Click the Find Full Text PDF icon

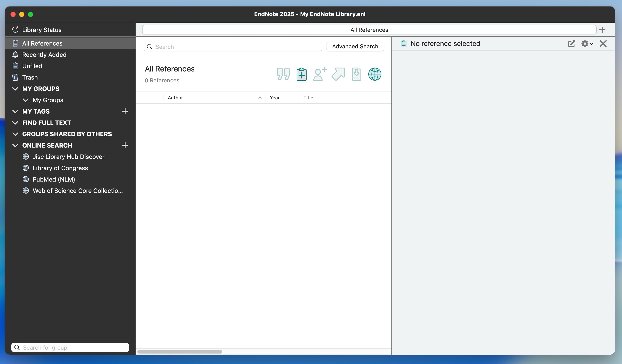point(356,74)
